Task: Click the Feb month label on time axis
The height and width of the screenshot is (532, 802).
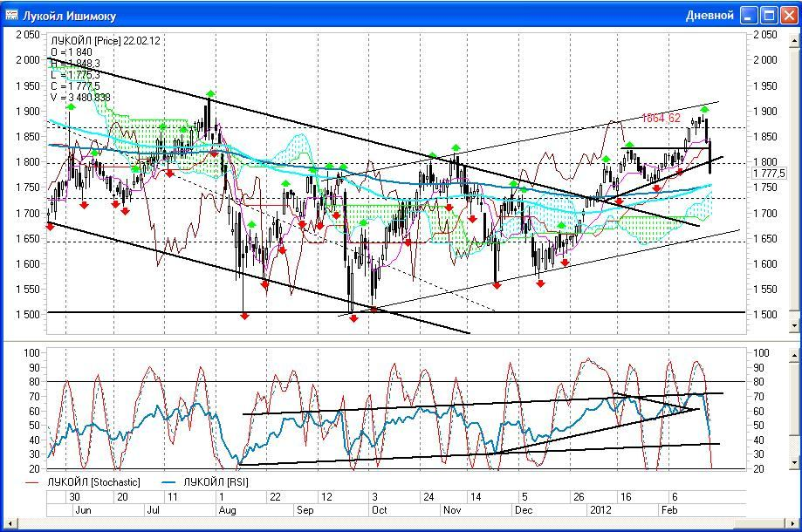Action: pos(669,510)
